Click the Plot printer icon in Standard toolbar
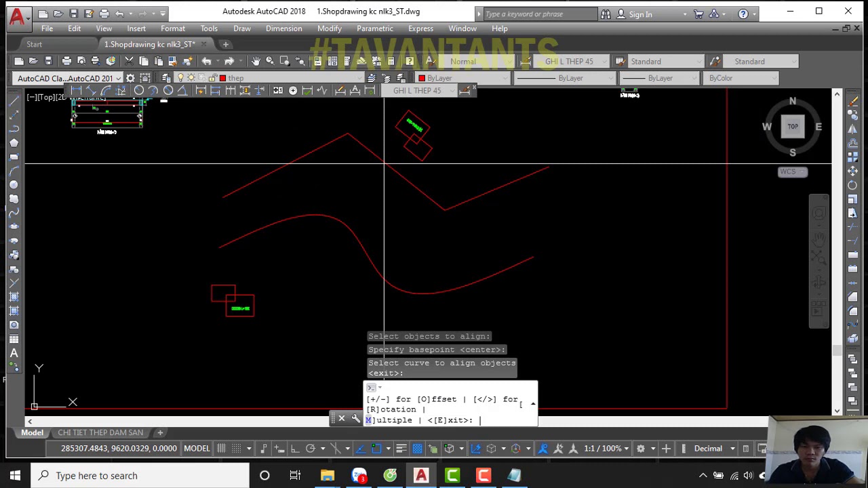 [67, 62]
